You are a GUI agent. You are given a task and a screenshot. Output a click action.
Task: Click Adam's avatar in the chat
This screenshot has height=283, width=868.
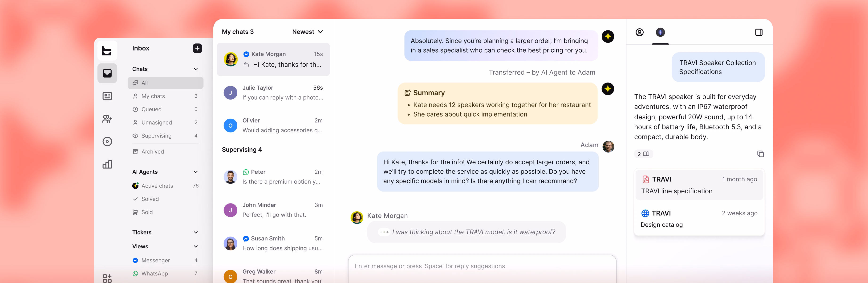point(608,147)
